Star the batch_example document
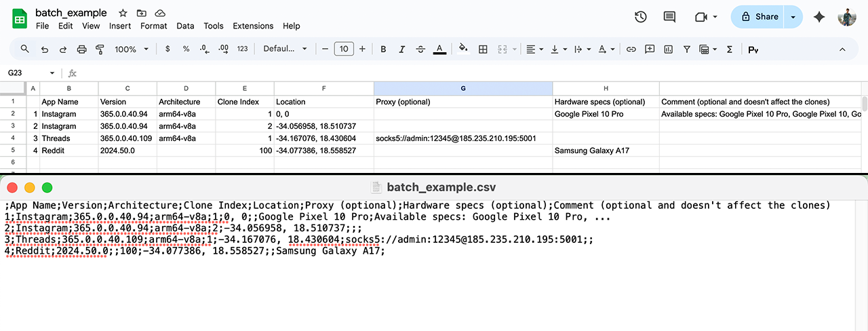This screenshot has width=868, height=331. (123, 13)
